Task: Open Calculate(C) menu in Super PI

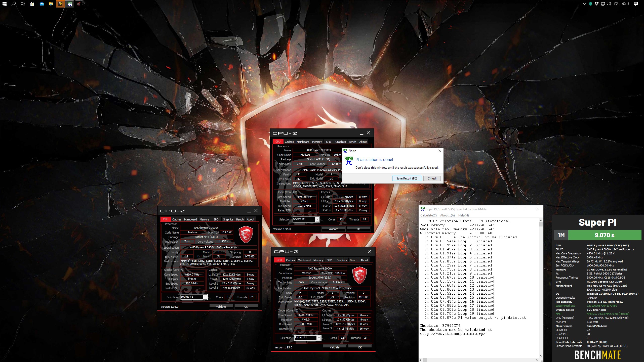Action: (428, 215)
